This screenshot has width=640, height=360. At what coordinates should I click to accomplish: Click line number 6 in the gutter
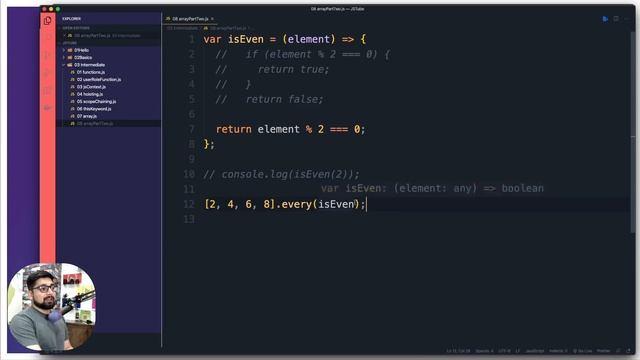pos(191,114)
